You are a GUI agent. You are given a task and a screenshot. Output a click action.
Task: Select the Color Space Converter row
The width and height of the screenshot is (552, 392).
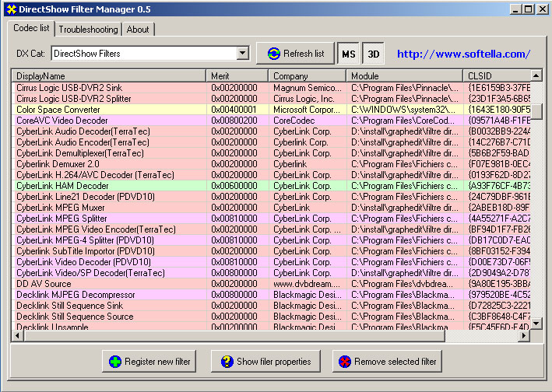[271, 110]
